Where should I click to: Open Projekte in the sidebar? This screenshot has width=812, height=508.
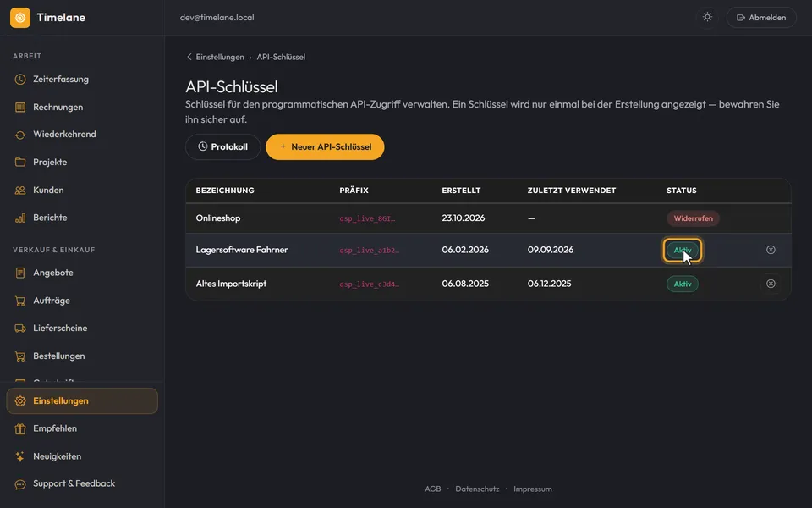82,163
